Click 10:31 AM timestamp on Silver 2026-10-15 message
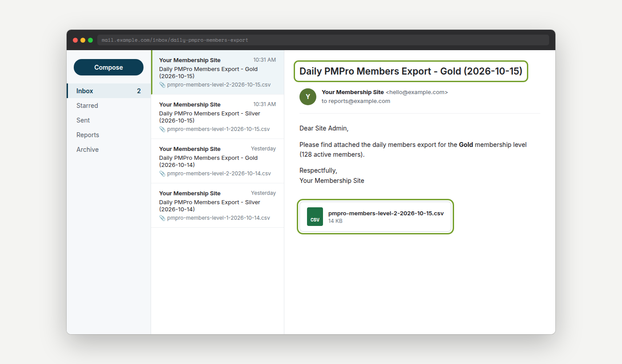The width and height of the screenshot is (622, 364). pos(264,104)
